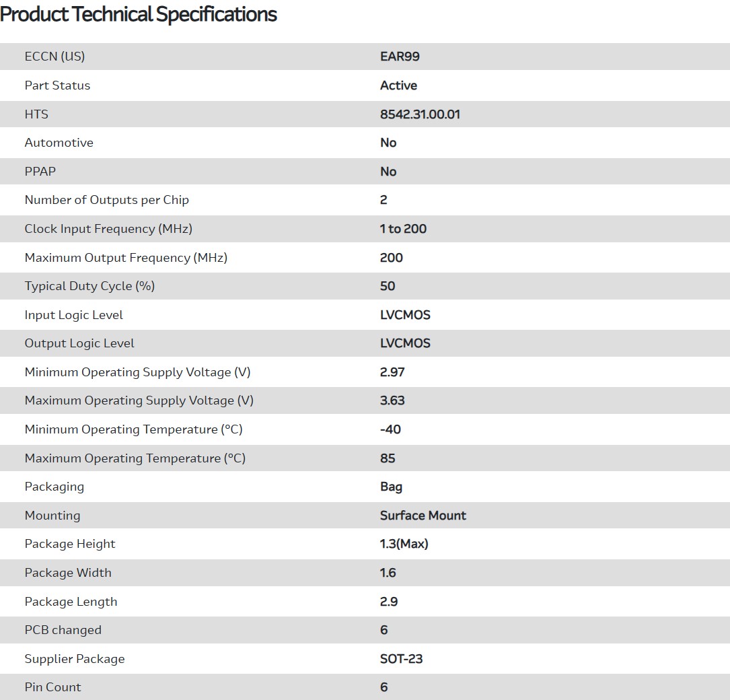This screenshot has height=700, width=730.
Task: Click the 1.3(Max) package height value
Action: tap(404, 544)
